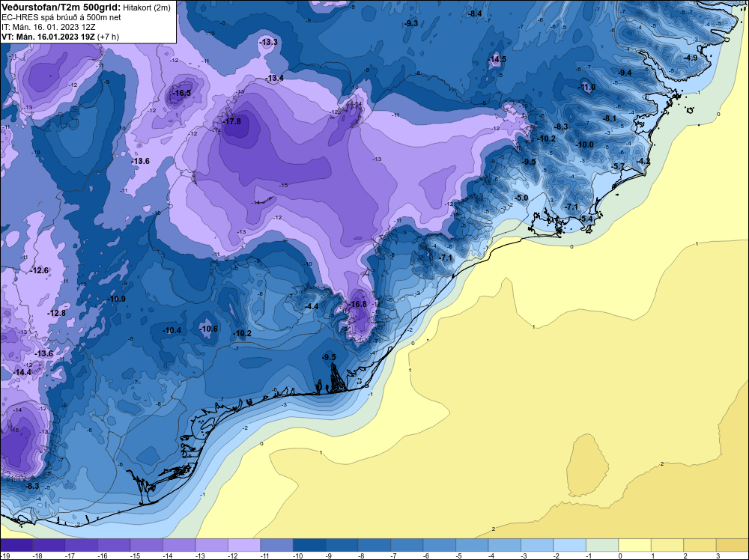Select the -13.3 temperature value

coord(268,42)
